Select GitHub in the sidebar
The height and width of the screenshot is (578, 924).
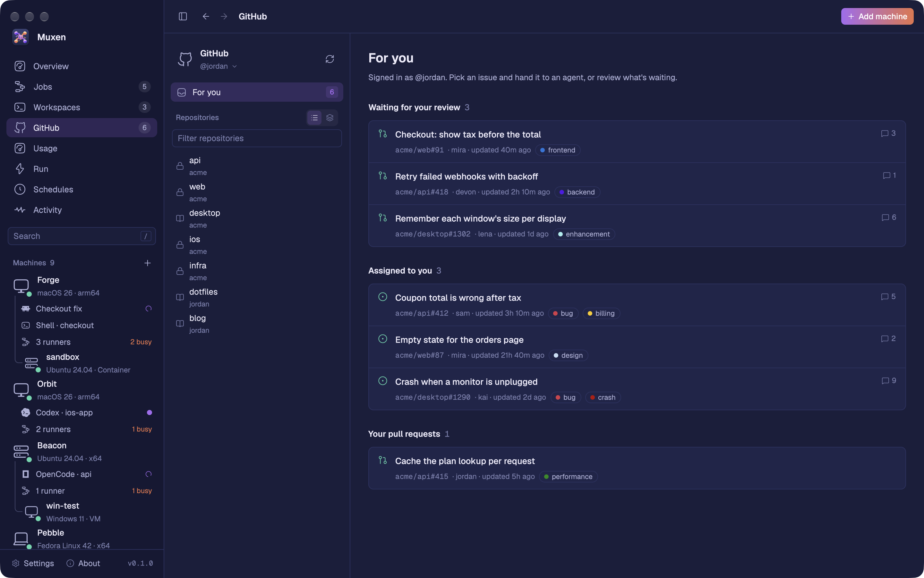(x=82, y=128)
